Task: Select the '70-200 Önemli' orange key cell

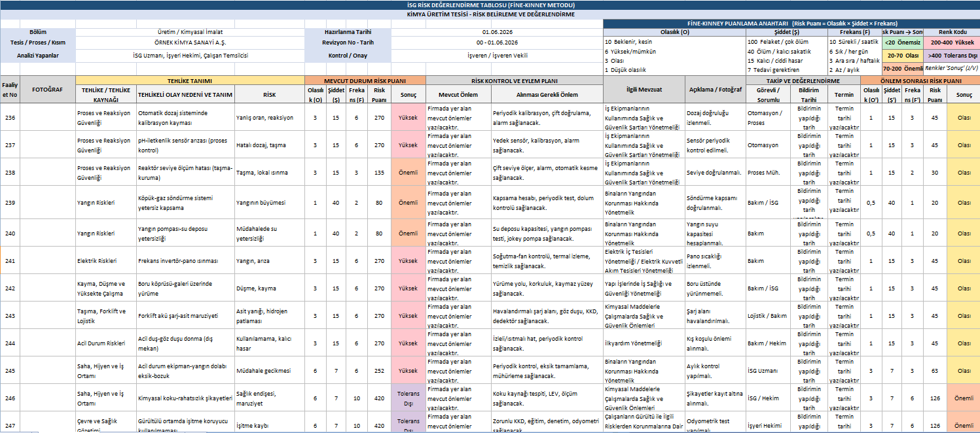Action: pyautogui.click(x=902, y=68)
